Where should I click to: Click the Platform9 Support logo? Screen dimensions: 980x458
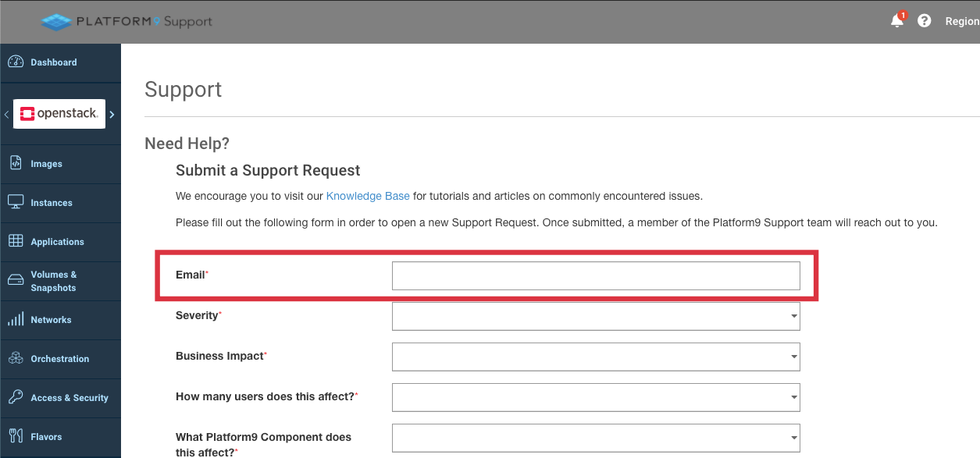tap(127, 22)
